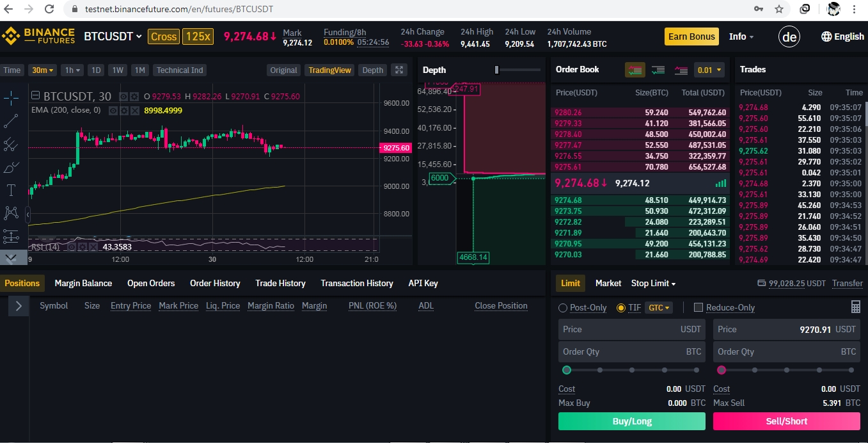Open the Info menu dropdown
The width and height of the screenshot is (868, 443).
(741, 36)
